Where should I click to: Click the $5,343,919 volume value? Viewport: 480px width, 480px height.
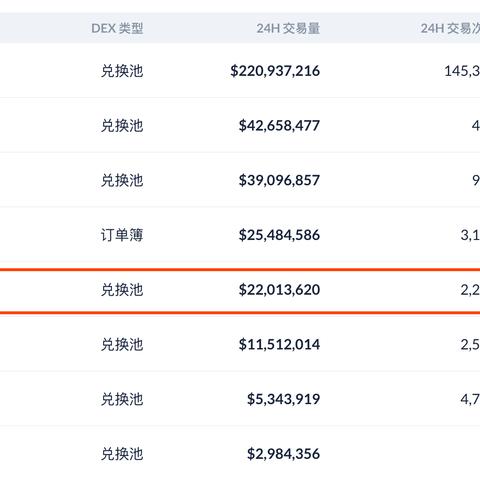pos(283,399)
